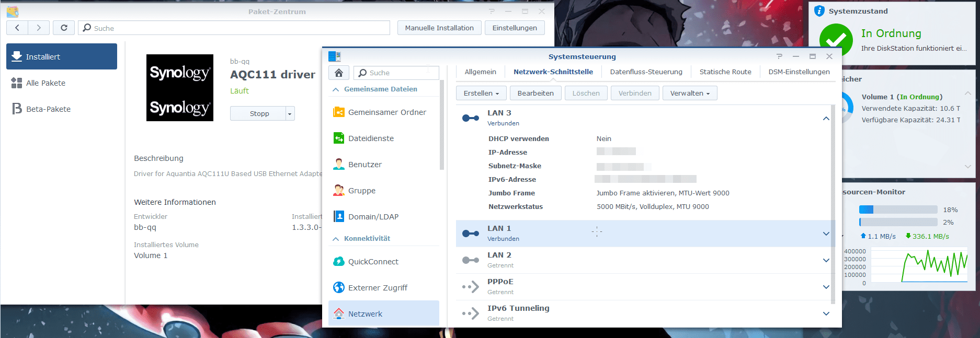This screenshot has width=980, height=338.
Task: Click the Löschen button
Action: (x=586, y=93)
